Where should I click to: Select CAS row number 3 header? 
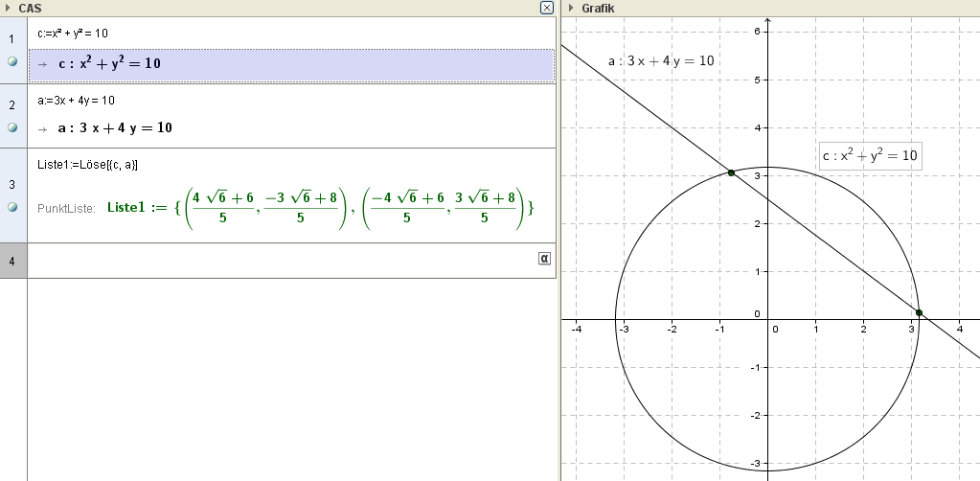(x=12, y=184)
